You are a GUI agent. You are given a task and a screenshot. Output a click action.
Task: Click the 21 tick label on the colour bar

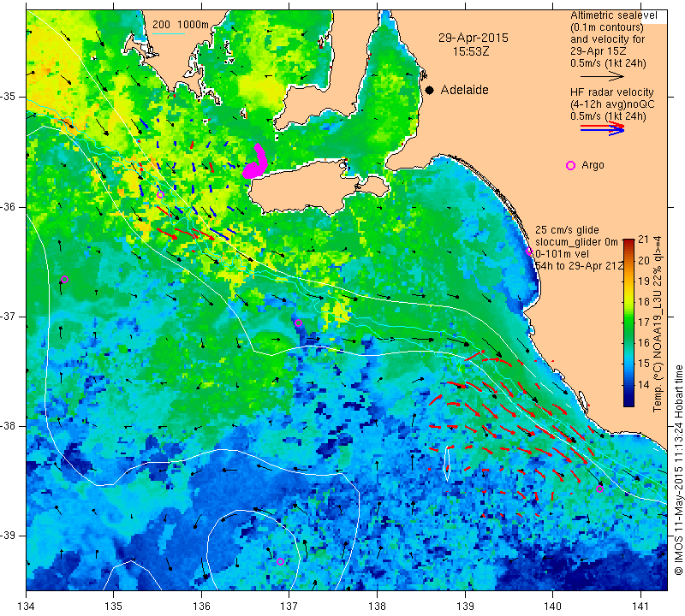(643, 240)
